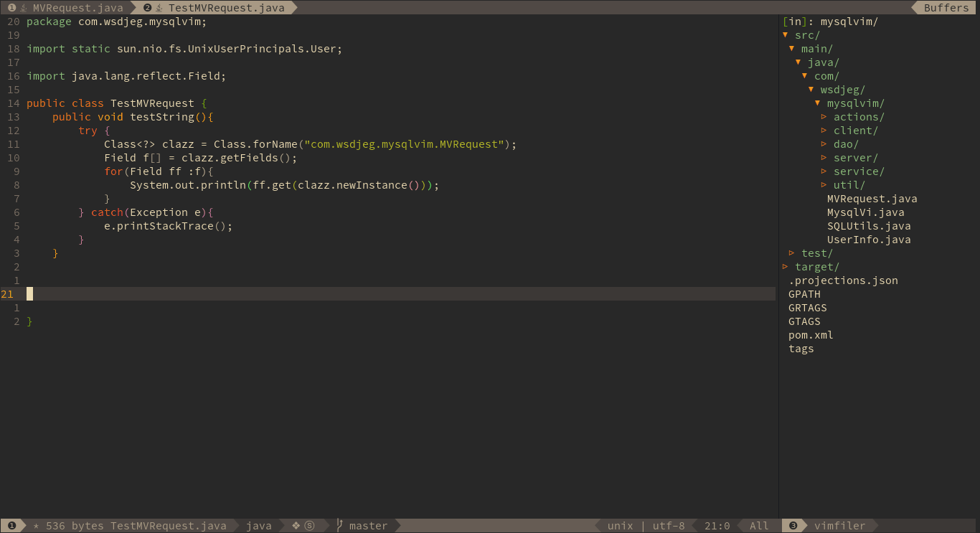980x533 pixels.
Task: Click the 21:0 cursor position indicator
Action: pyautogui.click(x=717, y=526)
